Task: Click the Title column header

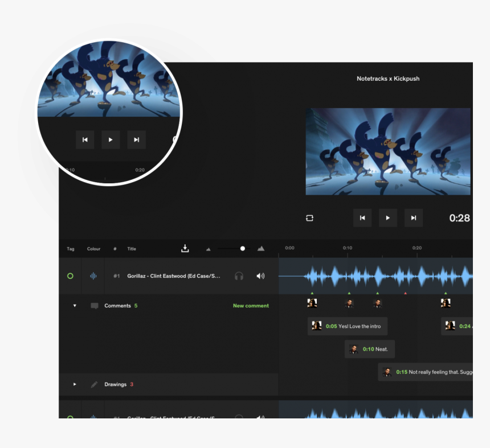Action: [132, 249]
